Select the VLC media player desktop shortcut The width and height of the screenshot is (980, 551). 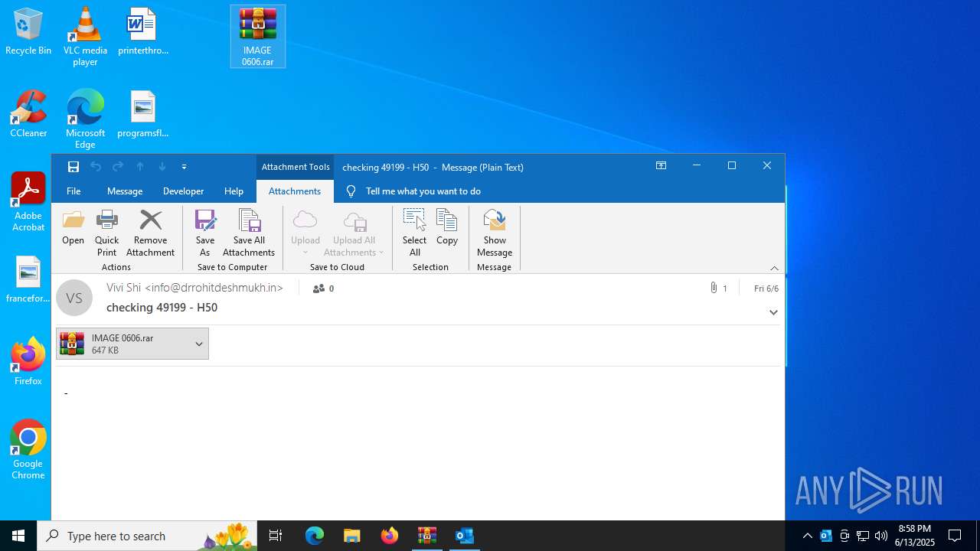point(85,37)
